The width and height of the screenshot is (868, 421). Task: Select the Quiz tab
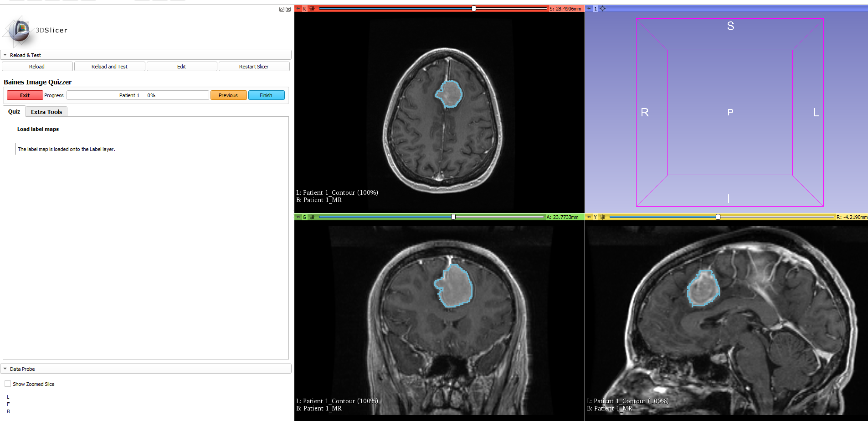click(x=14, y=111)
